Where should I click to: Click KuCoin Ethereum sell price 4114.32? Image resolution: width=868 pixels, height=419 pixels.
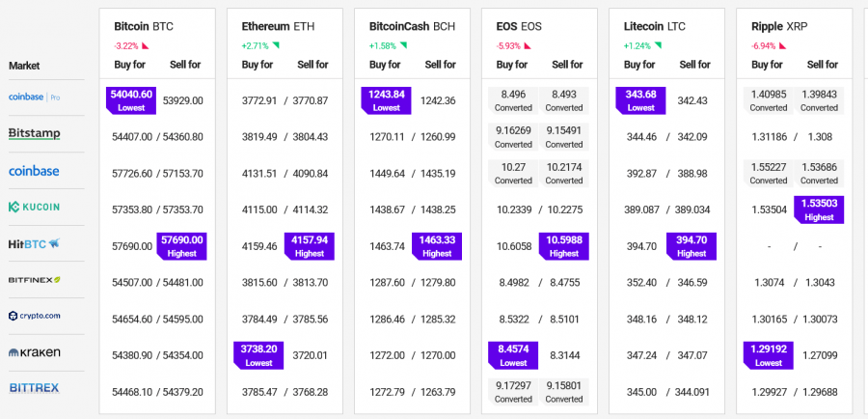310,210
